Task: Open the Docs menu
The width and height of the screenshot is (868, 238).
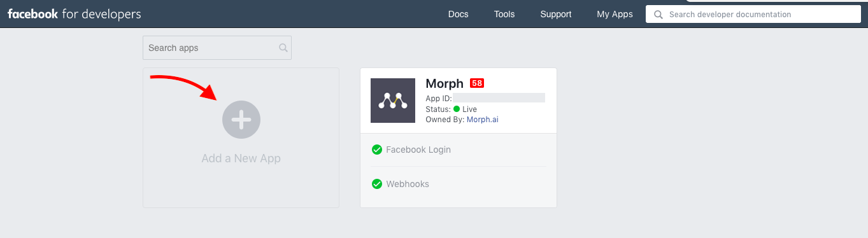Action: point(458,14)
